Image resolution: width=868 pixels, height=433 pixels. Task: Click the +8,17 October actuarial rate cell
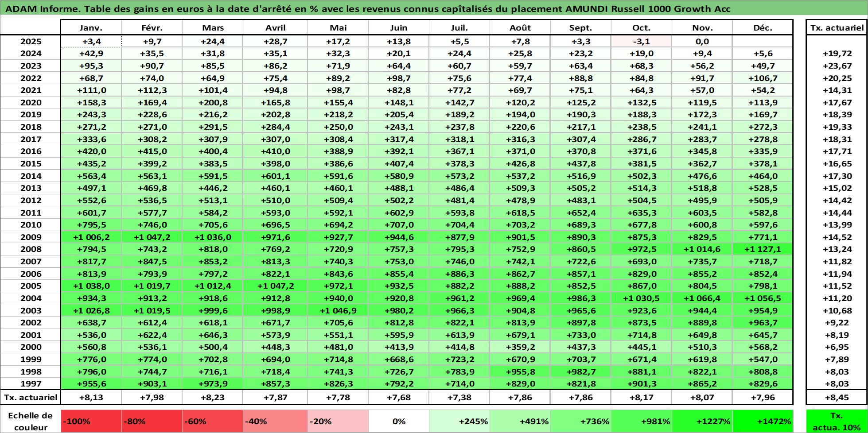click(641, 397)
